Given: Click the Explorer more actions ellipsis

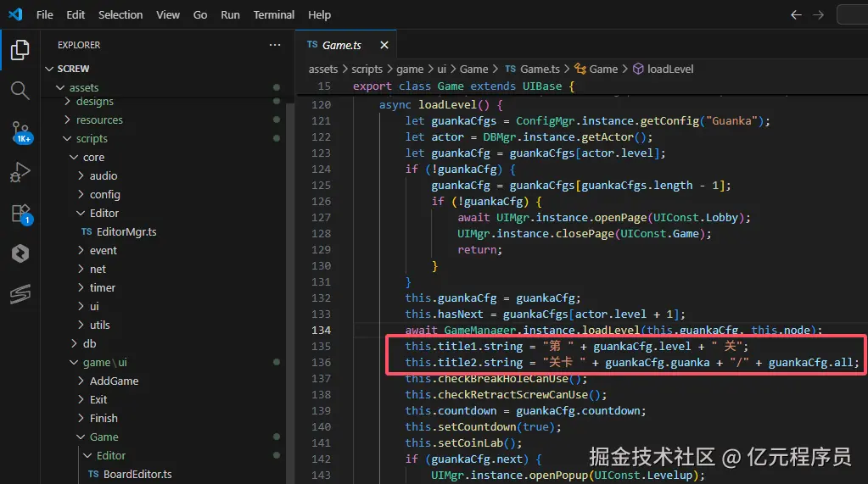Looking at the screenshot, I should [274, 45].
